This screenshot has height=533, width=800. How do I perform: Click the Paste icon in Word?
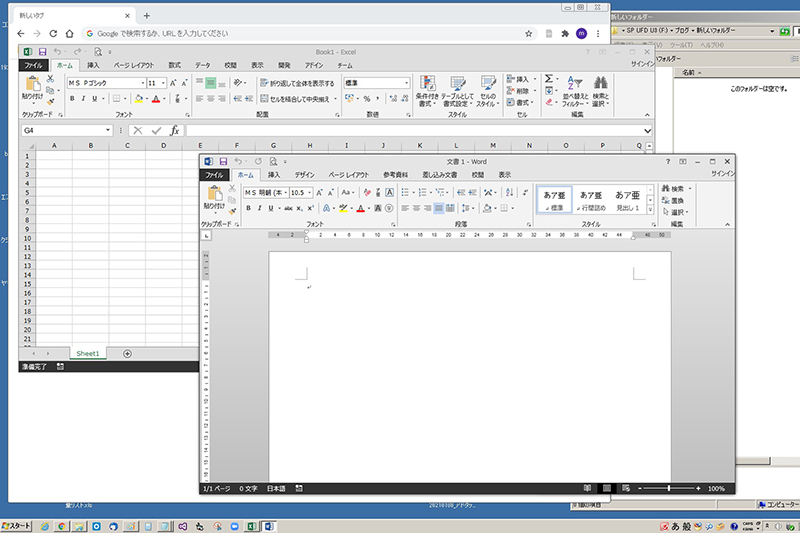point(215,194)
